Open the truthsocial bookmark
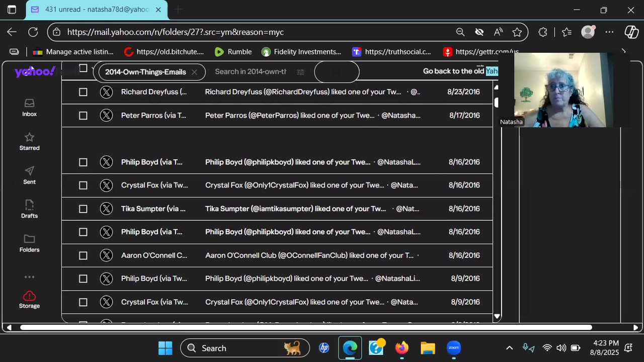 click(392, 52)
